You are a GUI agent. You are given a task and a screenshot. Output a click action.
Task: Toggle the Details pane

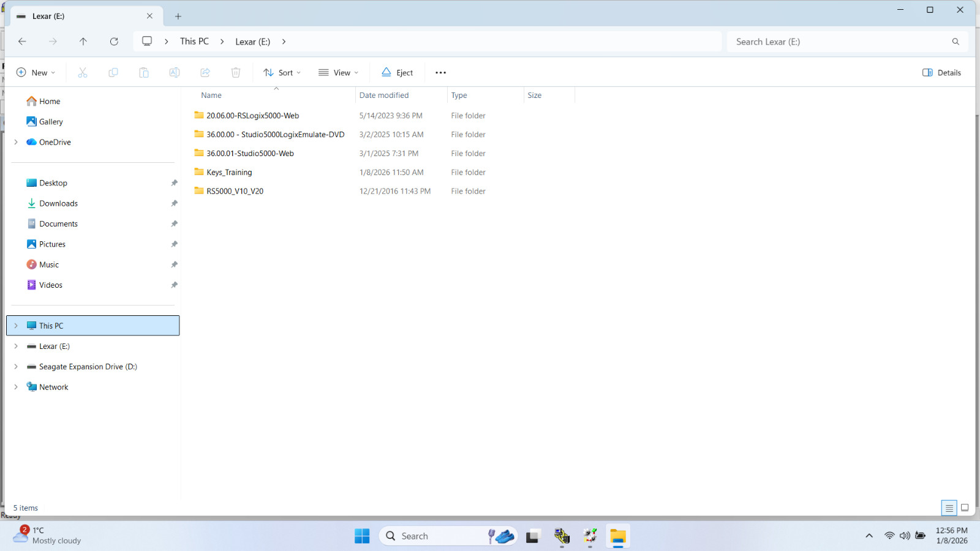[941, 73]
